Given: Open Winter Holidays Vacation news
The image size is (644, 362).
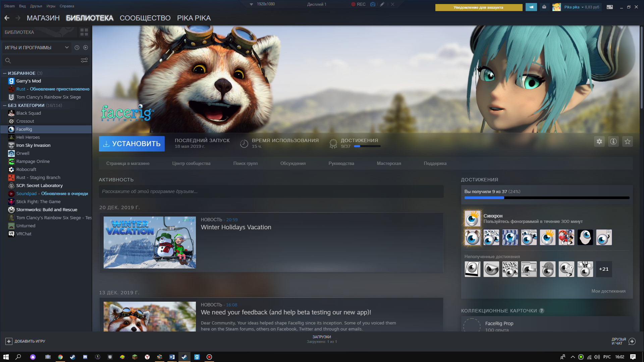Looking at the screenshot, I should tap(236, 227).
